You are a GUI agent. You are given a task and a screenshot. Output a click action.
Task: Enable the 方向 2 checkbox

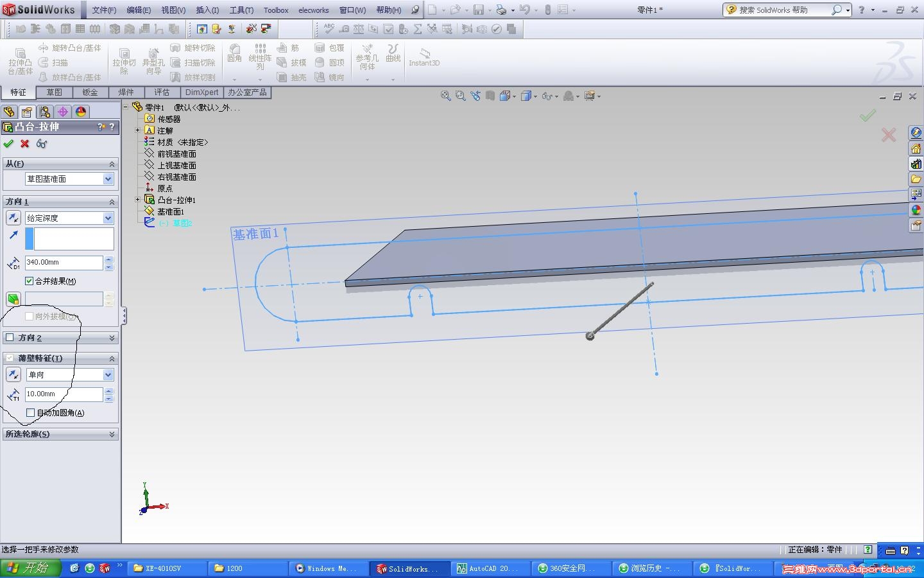click(x=10, y=338)
